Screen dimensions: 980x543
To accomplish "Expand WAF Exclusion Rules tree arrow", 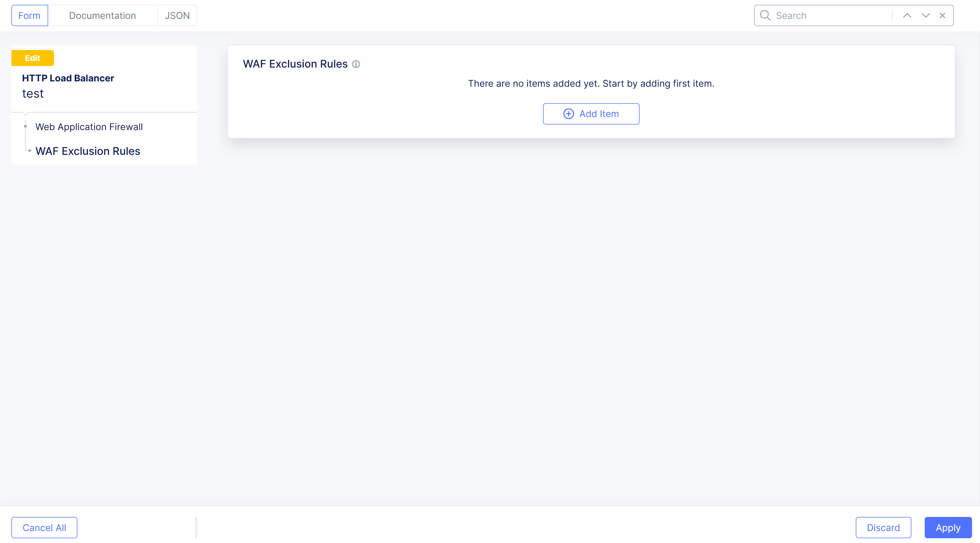I will tap(30, 151).
